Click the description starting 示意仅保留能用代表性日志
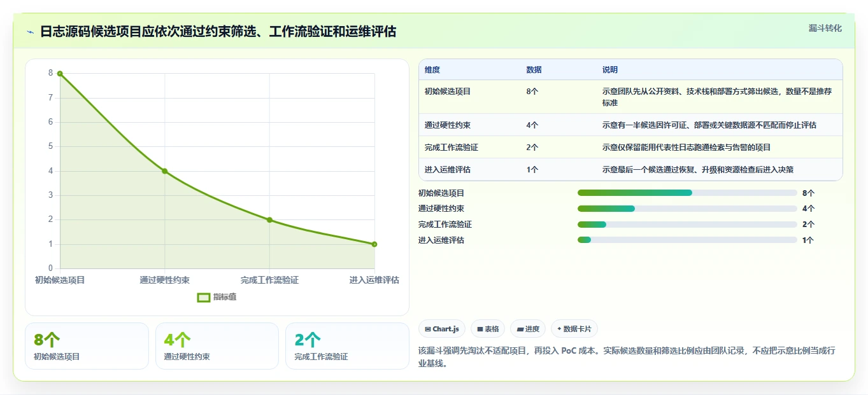The image size is (868, 395). 687,148
